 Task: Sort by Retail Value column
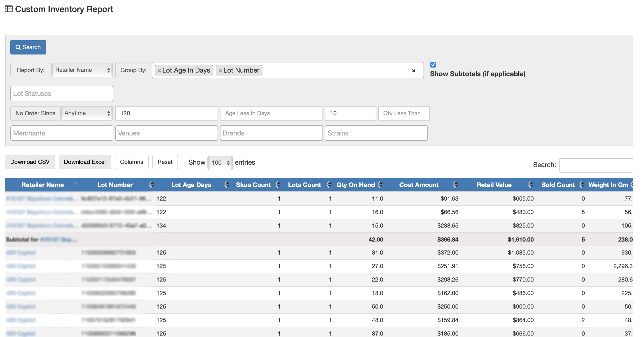pos(530,185)
